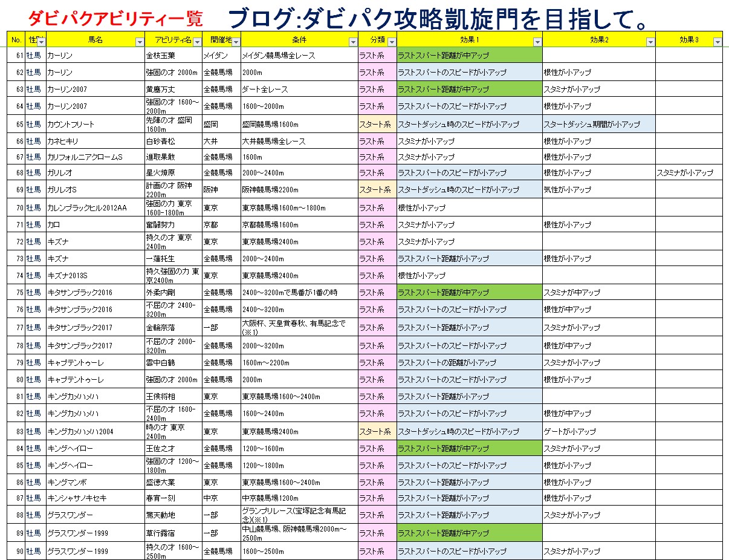The image size is (729, 560).
Task: Open the 開催地 column filter dropdown
Action: [236, 42]
